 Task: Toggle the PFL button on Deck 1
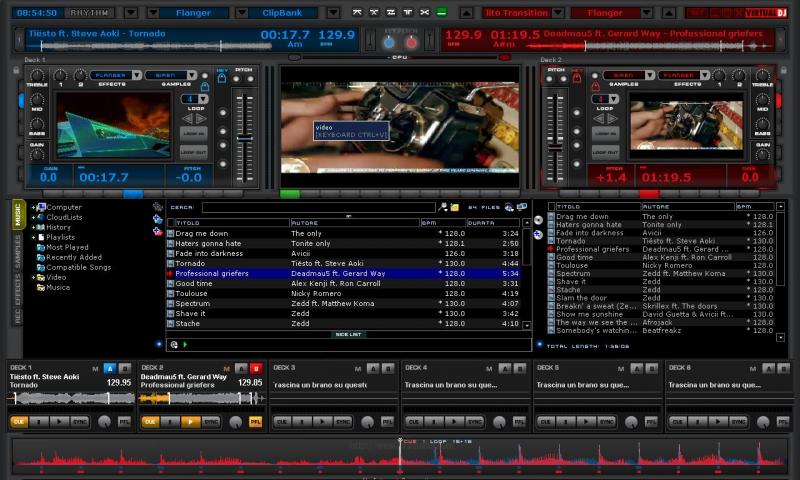[124, 422]
